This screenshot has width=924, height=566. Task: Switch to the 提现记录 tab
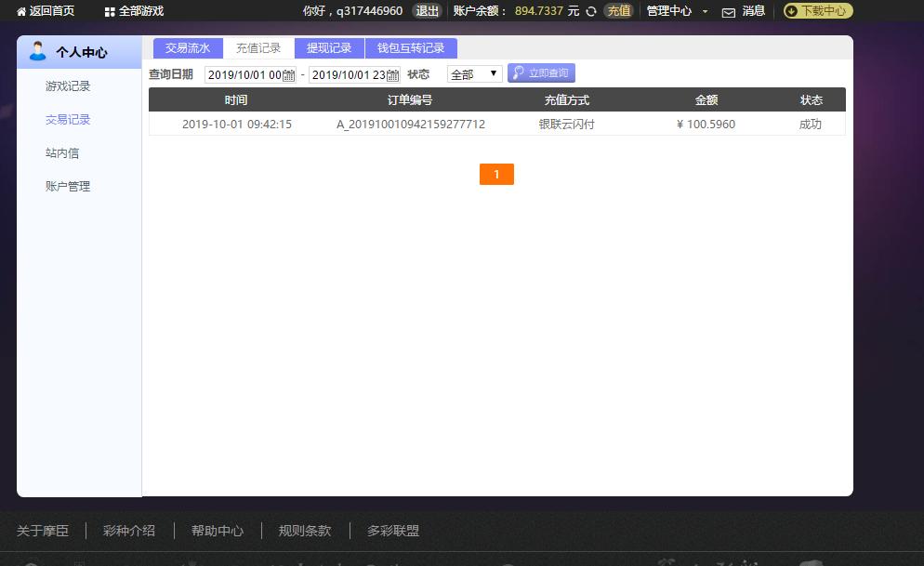(x=329, y=46)
